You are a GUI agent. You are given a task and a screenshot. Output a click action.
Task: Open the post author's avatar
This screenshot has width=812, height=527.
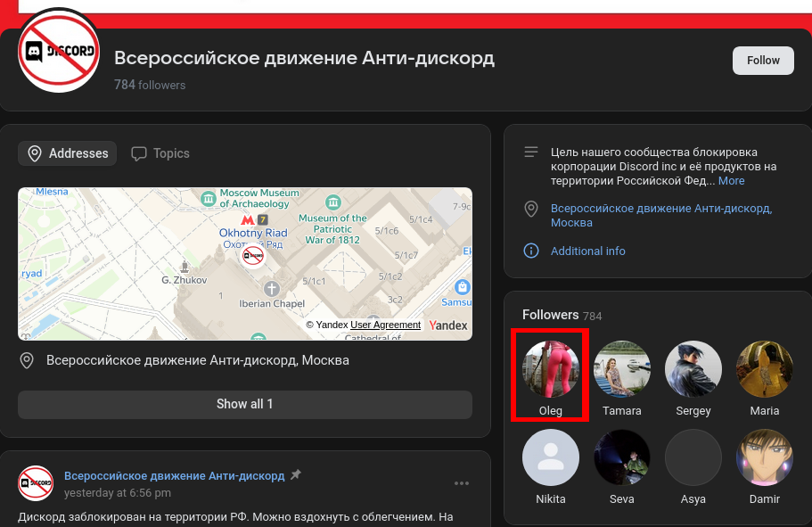36,483
